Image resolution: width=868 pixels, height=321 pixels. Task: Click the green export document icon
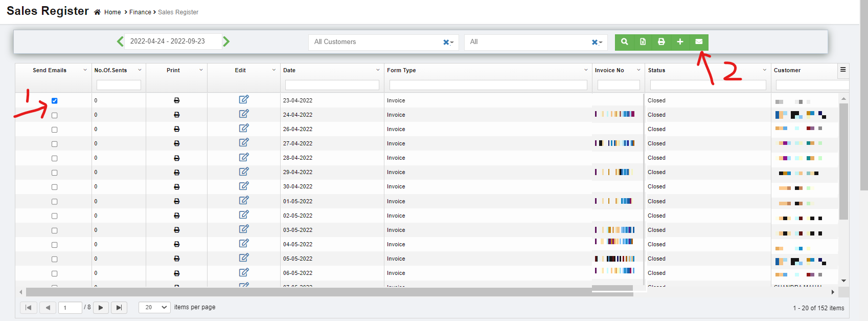(643, 42)
